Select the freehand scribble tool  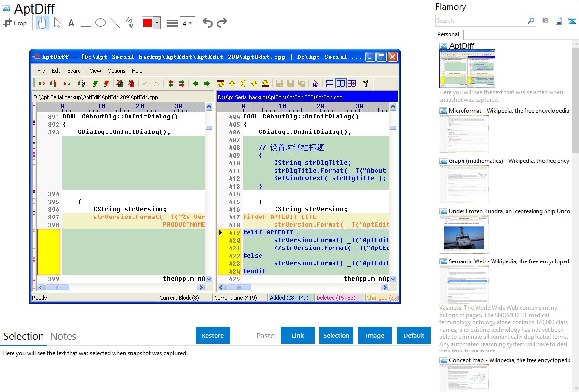tap(130, 23)
